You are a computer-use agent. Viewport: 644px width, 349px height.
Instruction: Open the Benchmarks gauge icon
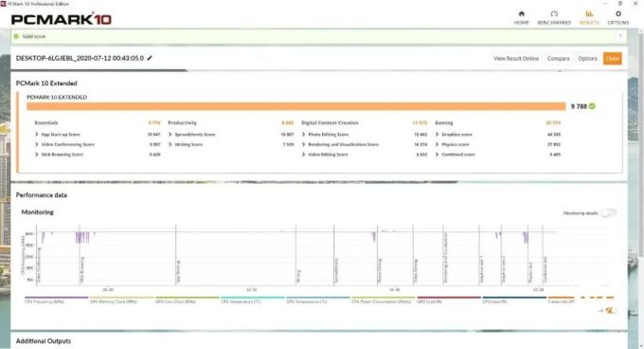[x=554, y=14]
